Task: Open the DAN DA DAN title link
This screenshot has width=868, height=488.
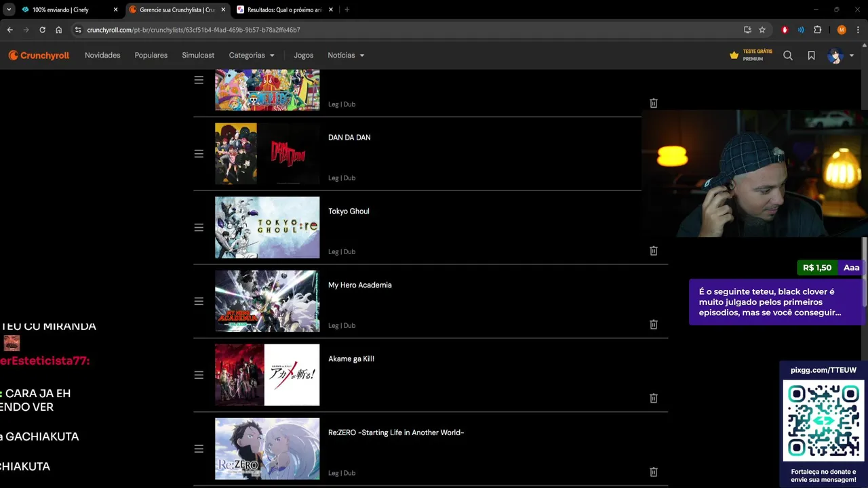Action: pyautogui.click(x=349, y=138)
